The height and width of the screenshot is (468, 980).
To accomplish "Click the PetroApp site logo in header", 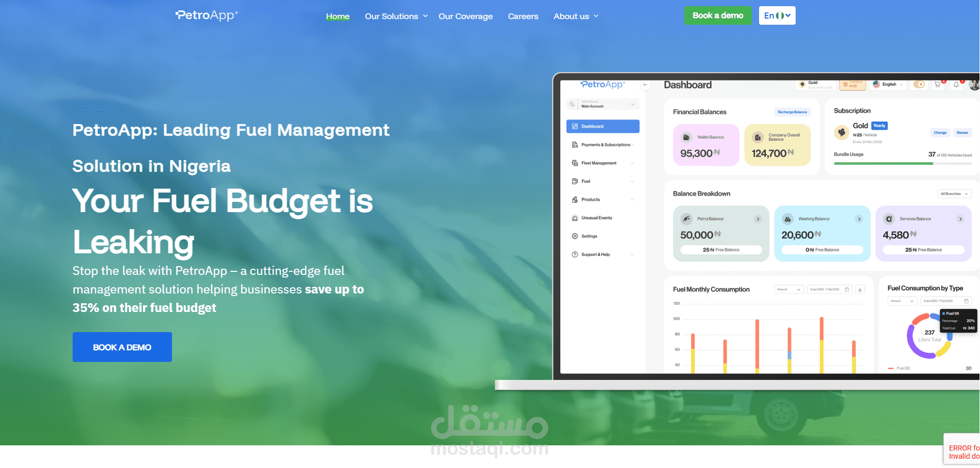I will click(207, 15).
